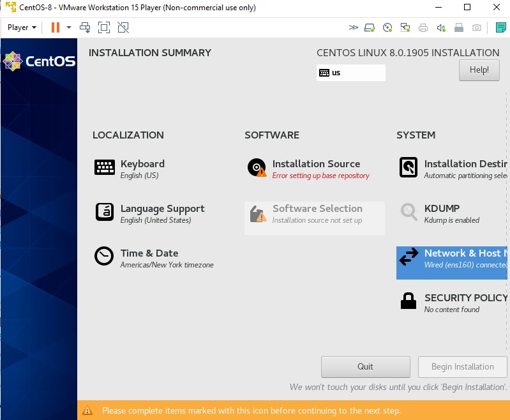Click 'No content found' text
Viewport: 510px width, 420px height.
click(452, 310)
